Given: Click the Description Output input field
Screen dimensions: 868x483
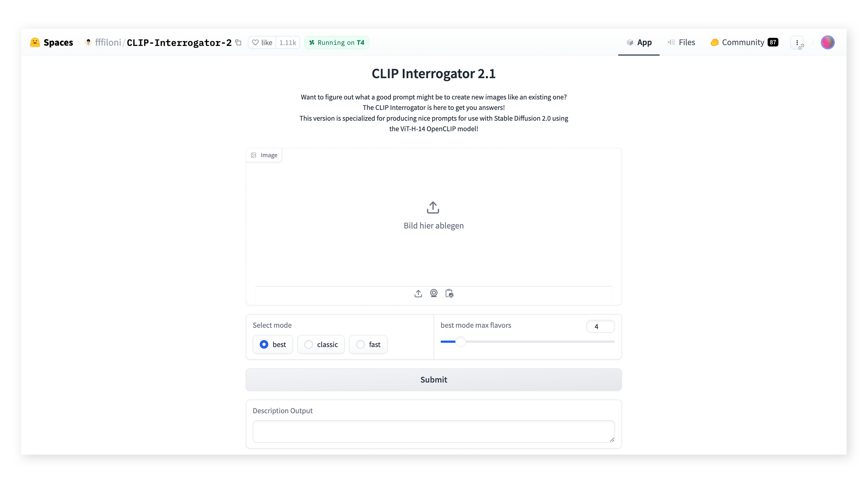Looking at the screenshot, I should [x=433, y=431].
